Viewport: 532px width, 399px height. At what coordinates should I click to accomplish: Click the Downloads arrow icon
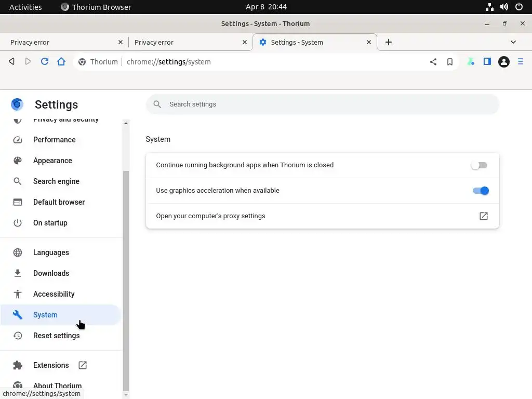[18, 273]
